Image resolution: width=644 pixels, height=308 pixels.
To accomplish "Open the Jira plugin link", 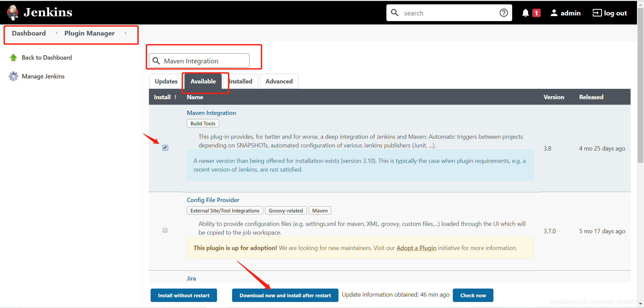I will click(191, 279).
